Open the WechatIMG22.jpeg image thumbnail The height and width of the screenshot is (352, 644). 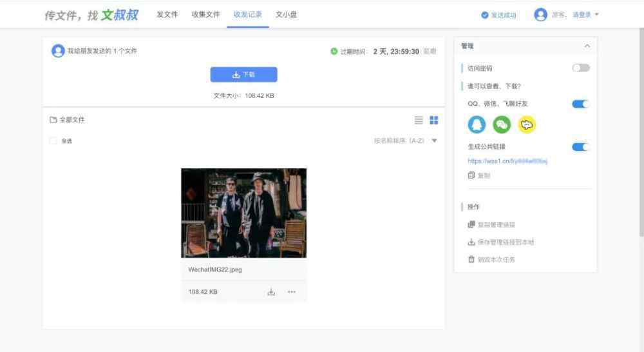[x=243, y=213]
